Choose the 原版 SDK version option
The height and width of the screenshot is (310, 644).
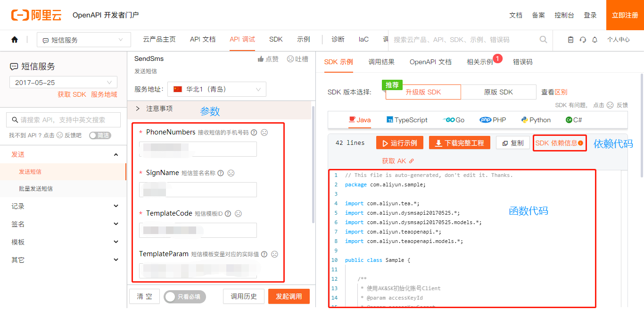click(x=498, y=92)
